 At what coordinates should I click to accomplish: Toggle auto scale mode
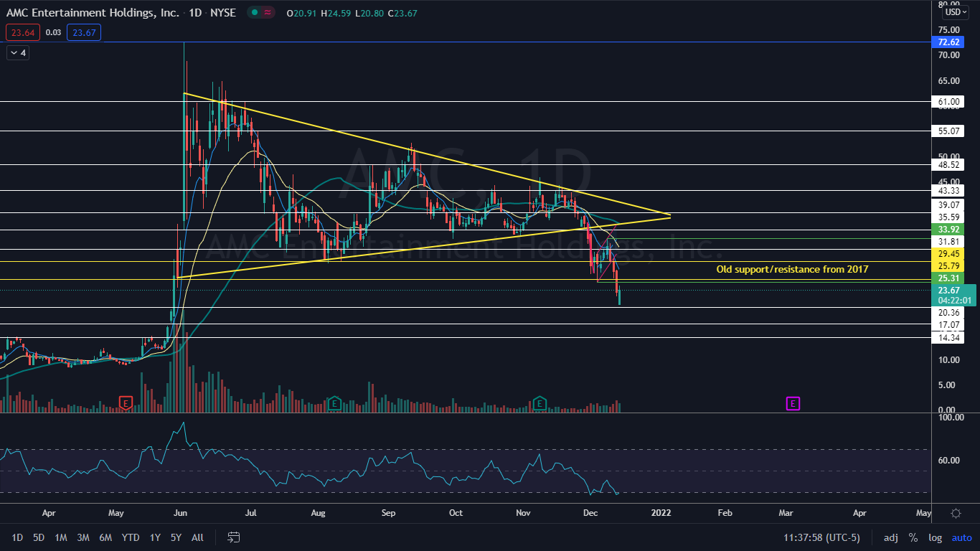pos(961,537)
